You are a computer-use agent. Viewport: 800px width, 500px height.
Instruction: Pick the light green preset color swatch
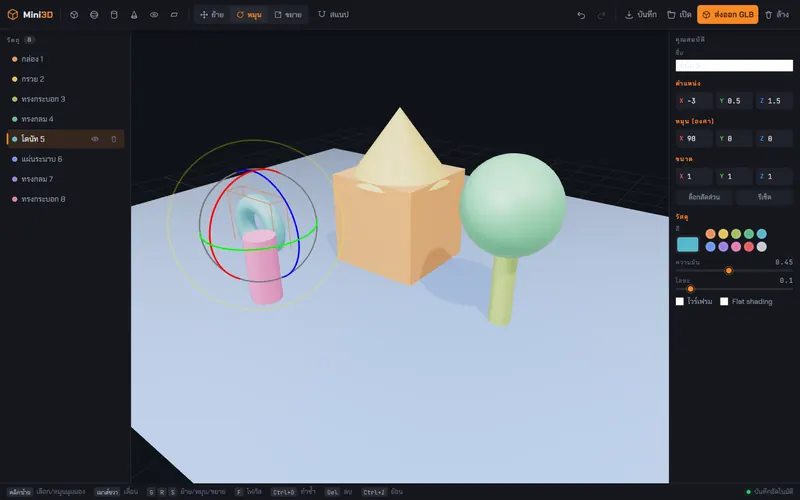tap(736, 234)
